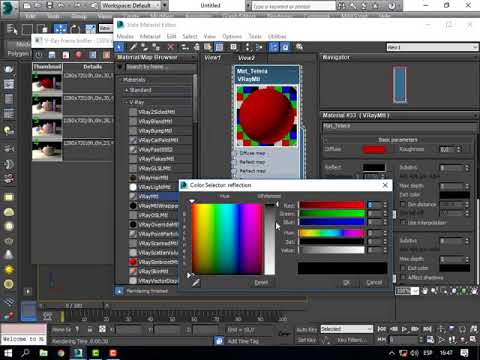Click the Whiteness vertical gradient slider

pyautogui.click(x=270, y=239)
